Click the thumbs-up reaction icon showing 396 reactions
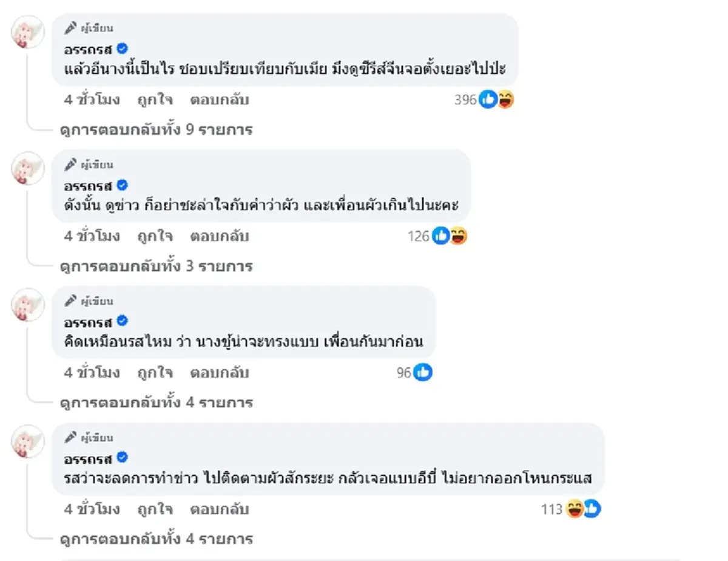This screenshot has width=728, height=561. [x=488, y=100]
